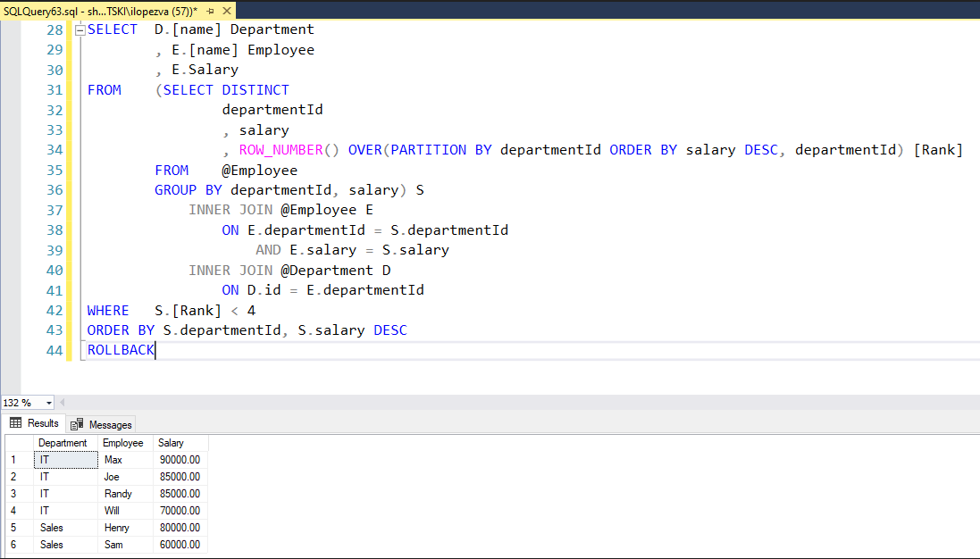Image resolution: width=980 pixels, height=559 pixels.
Task: Click DISTINCT keyword on line 31
Action: (255, 90)
